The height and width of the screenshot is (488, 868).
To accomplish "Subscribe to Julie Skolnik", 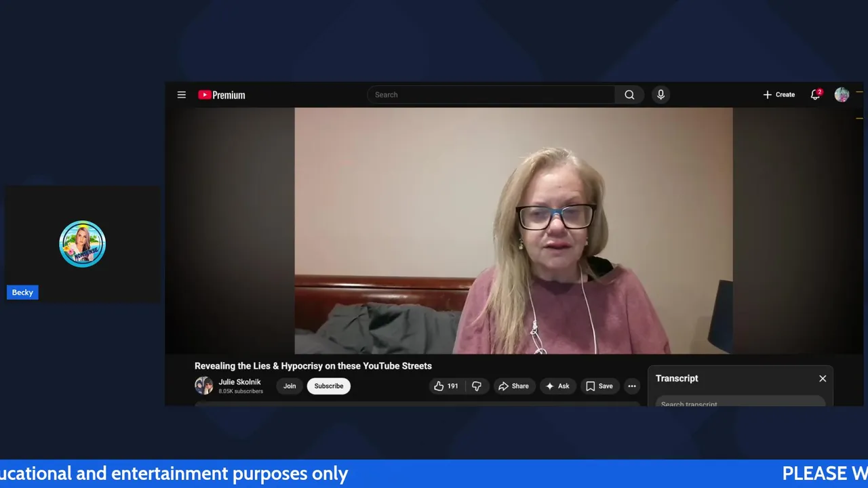I will (329, 386).
